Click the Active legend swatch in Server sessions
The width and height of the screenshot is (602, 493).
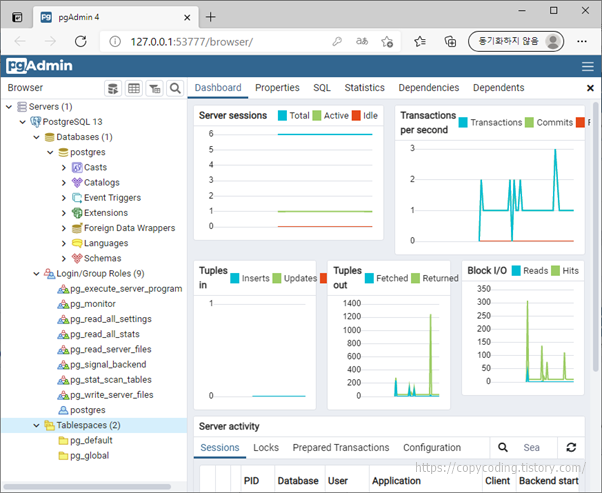click(317, 116)
